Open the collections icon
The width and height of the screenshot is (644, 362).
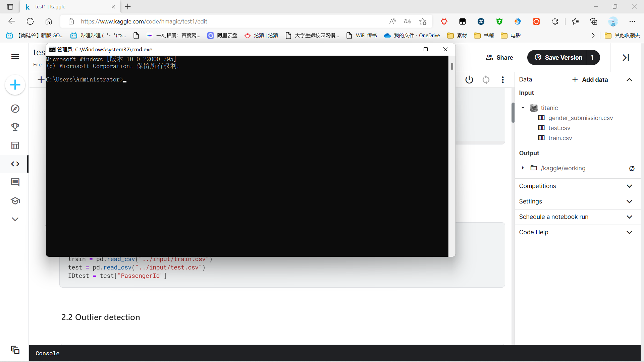[594, 21]
